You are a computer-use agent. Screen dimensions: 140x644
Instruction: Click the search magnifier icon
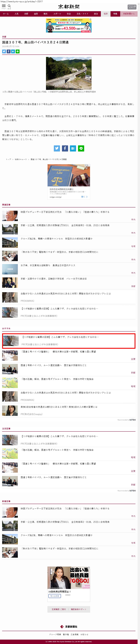(9, 6)
